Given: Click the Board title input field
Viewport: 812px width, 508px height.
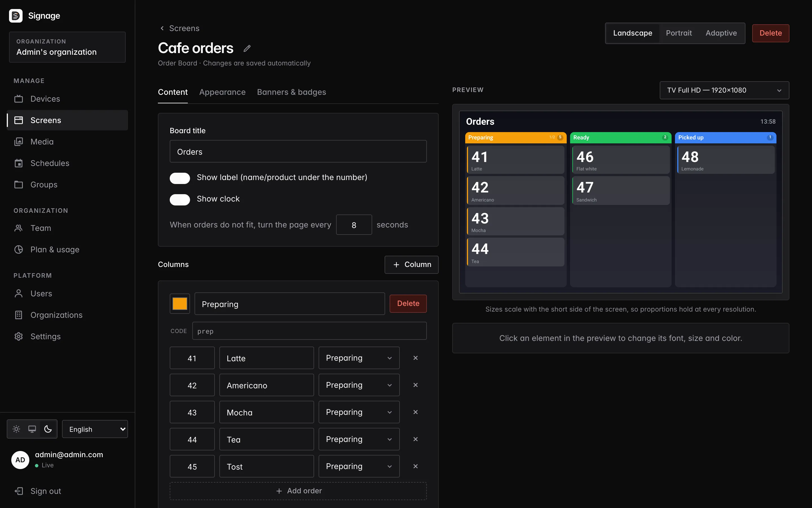Looking at the screenshot, I should pyautogui.click(x=298, y=152).
